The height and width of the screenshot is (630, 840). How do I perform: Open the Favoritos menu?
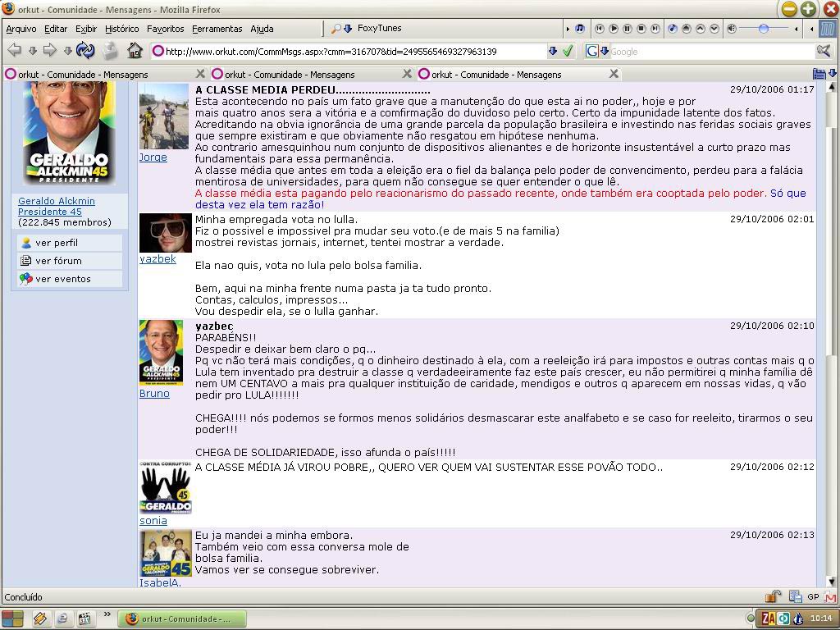(x=166, y=29)
